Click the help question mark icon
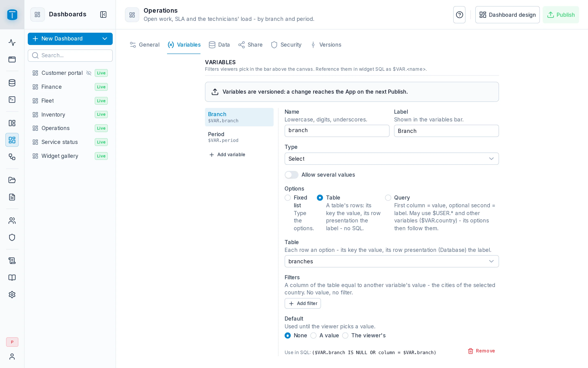Image resolution: width=588 pixels, height=368 pixels. point(459,15)
